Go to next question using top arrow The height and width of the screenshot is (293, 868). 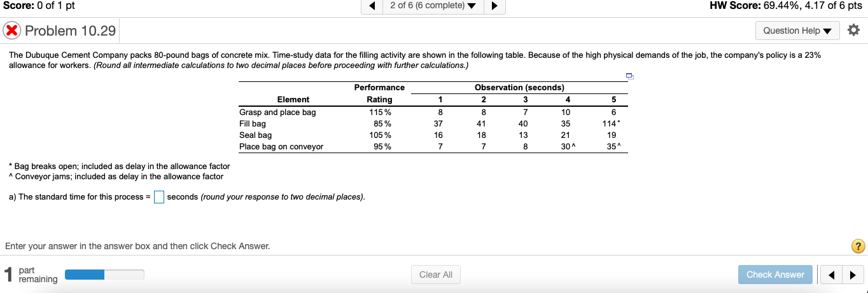pyautogui.click(x=494, y=7)
